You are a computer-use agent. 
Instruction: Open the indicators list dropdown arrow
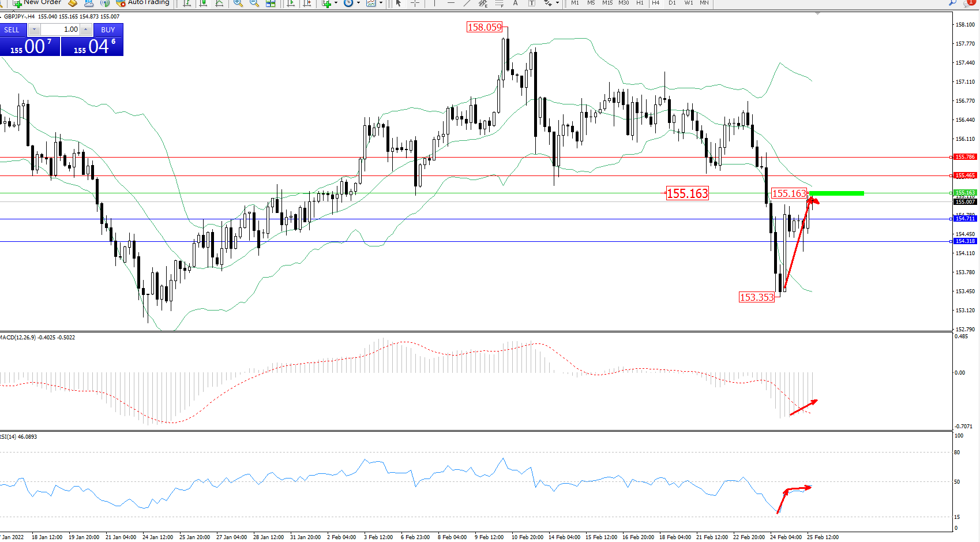pos(336,3)
